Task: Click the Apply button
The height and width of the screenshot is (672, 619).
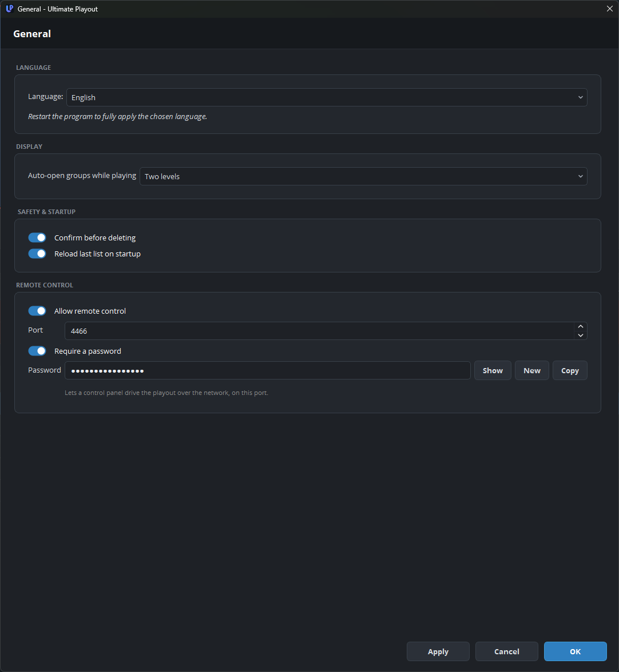Action: point(438,651)
